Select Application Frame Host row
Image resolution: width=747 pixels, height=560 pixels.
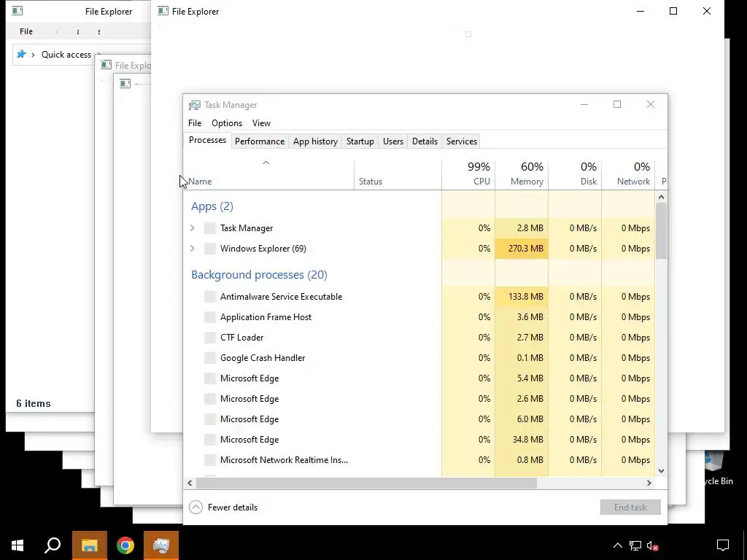pos(419,317)
